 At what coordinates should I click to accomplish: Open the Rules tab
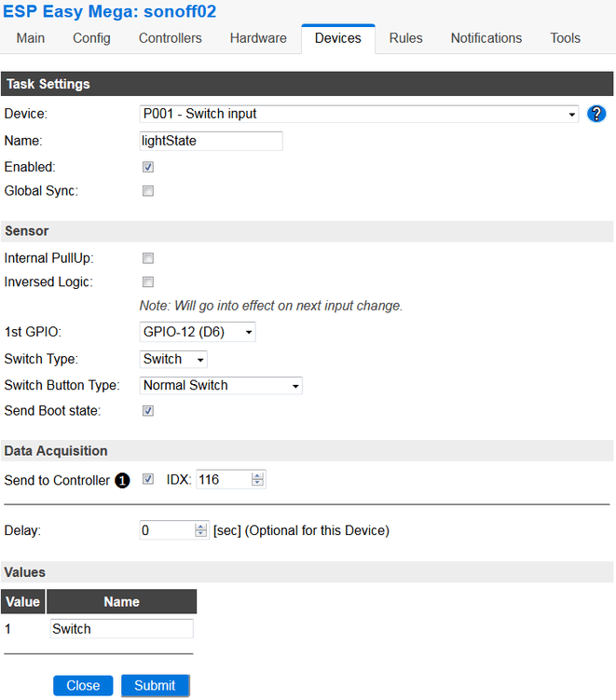point(405,38)
